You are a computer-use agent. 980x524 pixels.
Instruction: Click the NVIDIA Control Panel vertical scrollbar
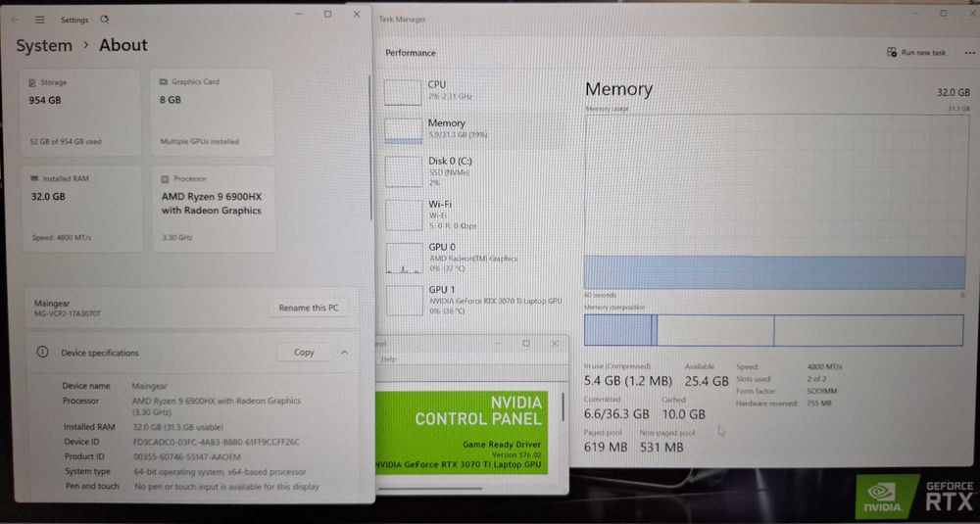click(x=563, y=407)
